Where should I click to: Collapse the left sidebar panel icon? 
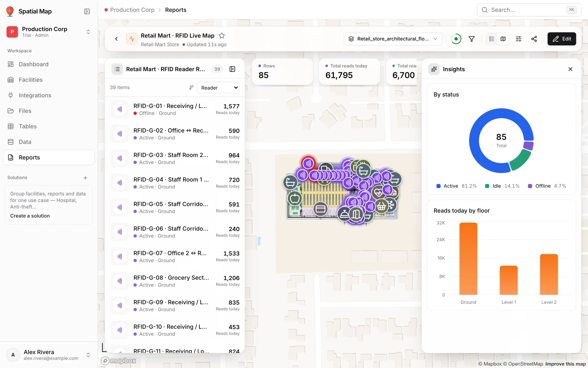[87, 11]
